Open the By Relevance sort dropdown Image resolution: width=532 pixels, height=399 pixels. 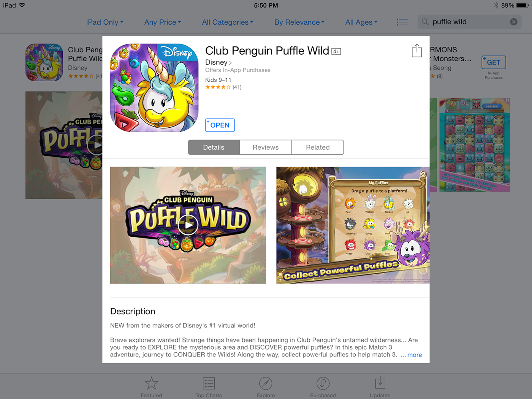pos(299,22)
